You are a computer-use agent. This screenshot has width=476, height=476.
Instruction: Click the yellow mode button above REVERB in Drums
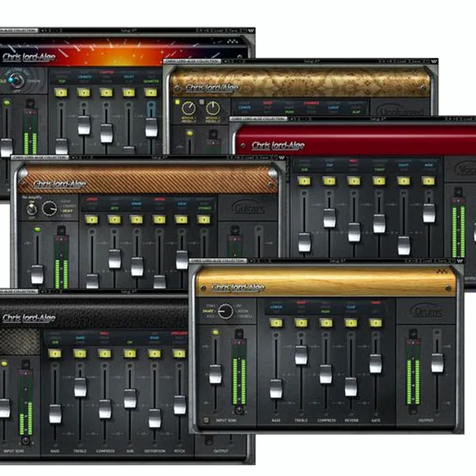[x=350, y=323]
